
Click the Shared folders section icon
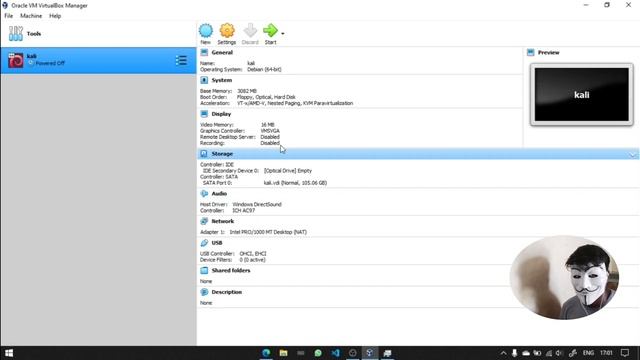tap(204, 271)
